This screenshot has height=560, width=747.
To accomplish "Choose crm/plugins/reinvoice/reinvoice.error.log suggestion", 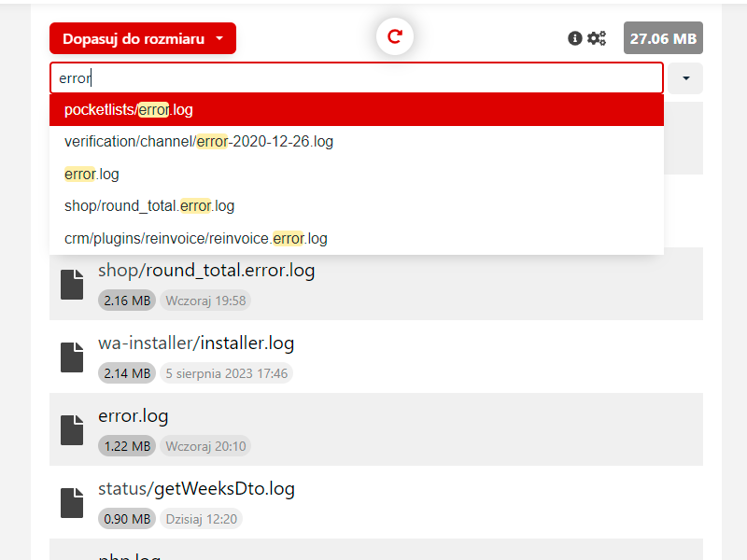I will tap(196, 238).
